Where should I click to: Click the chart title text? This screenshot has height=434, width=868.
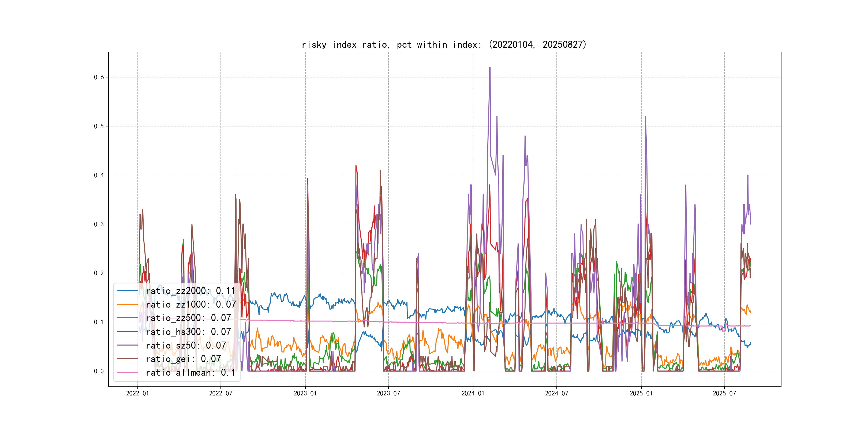(444, 44)
